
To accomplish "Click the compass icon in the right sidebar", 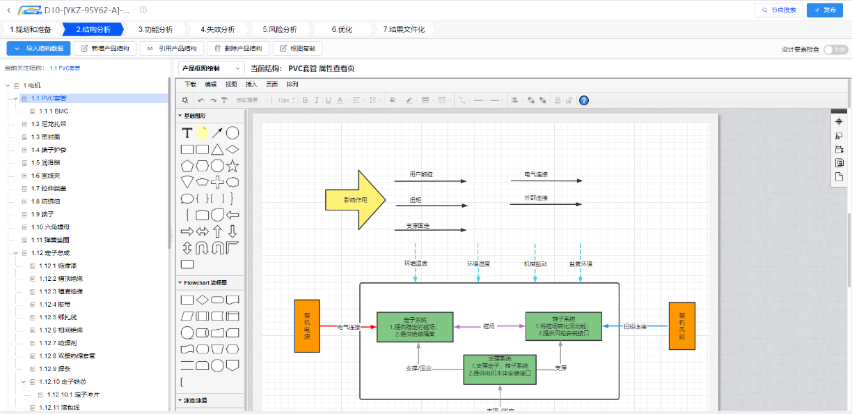I will tap(839, 121).
